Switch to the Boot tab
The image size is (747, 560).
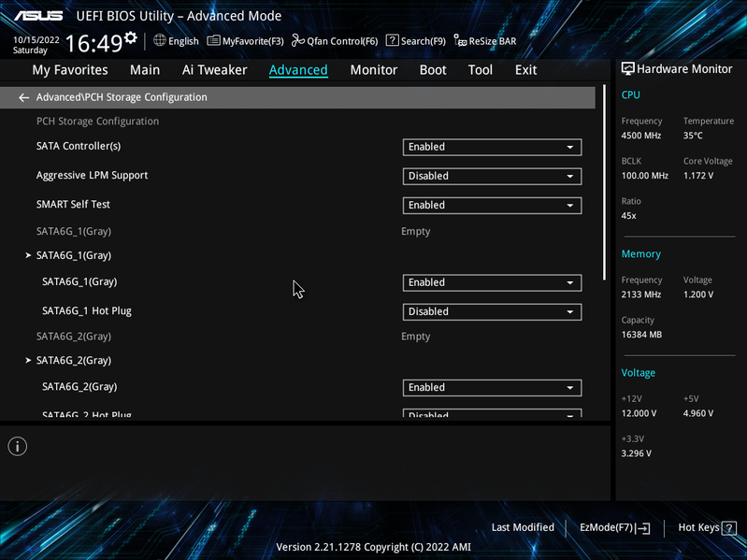pos(433,70)
